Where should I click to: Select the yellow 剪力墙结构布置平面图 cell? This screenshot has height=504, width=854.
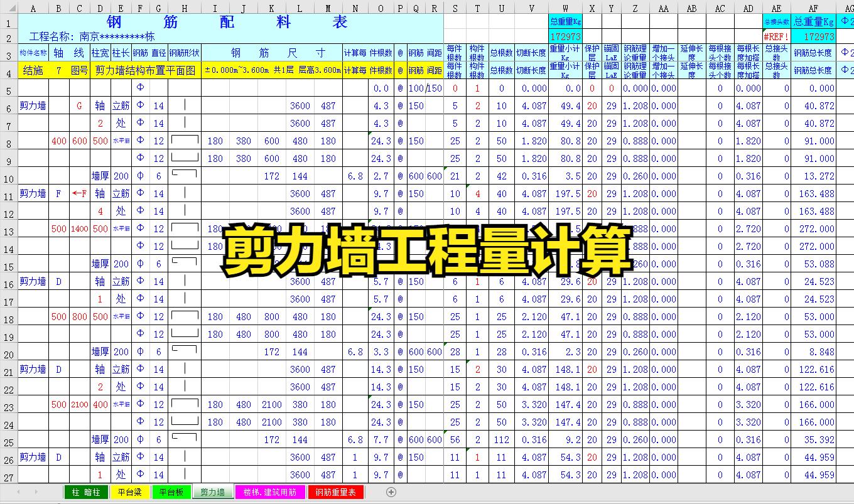pos(146,71)
